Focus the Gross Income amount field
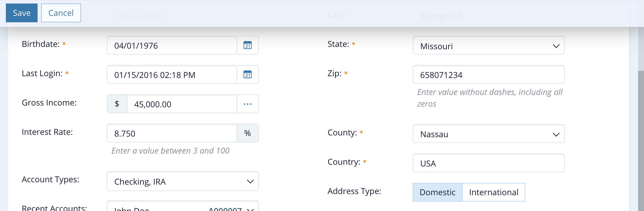 [x=182, y=104]
